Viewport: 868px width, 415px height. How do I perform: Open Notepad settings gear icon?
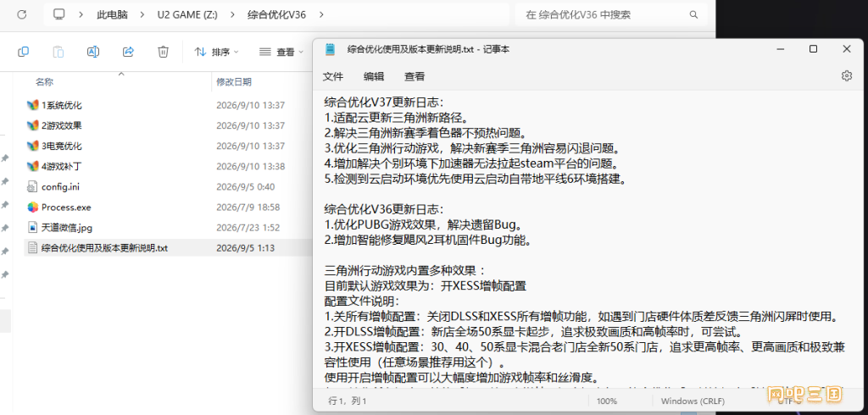(x=847, y=76)
